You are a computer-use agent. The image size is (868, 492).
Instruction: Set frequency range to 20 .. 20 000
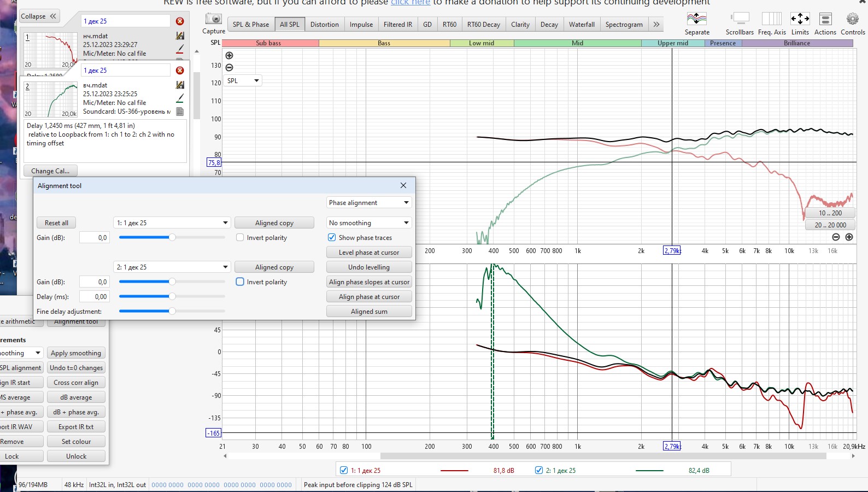click(x=830, y=225)
